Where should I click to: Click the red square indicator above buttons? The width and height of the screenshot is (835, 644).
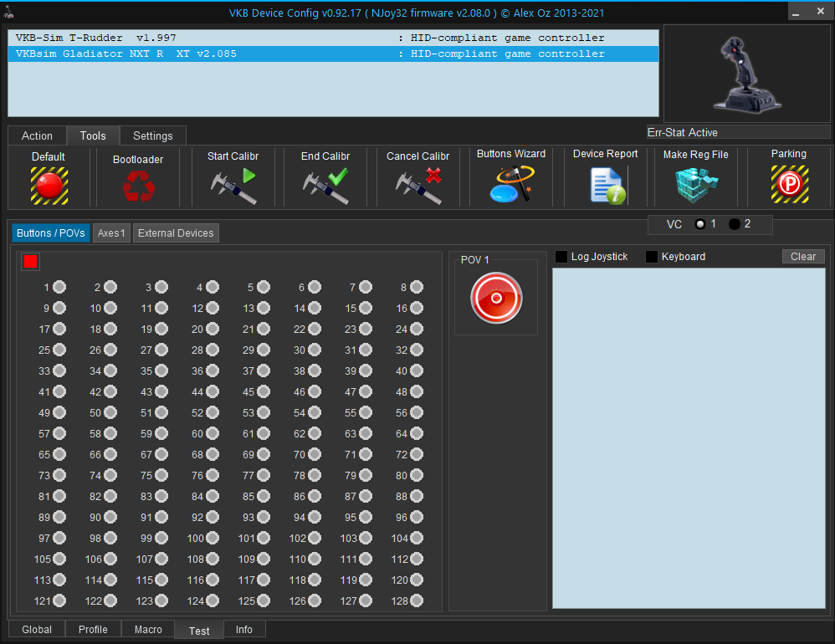[x=30, y=261]
